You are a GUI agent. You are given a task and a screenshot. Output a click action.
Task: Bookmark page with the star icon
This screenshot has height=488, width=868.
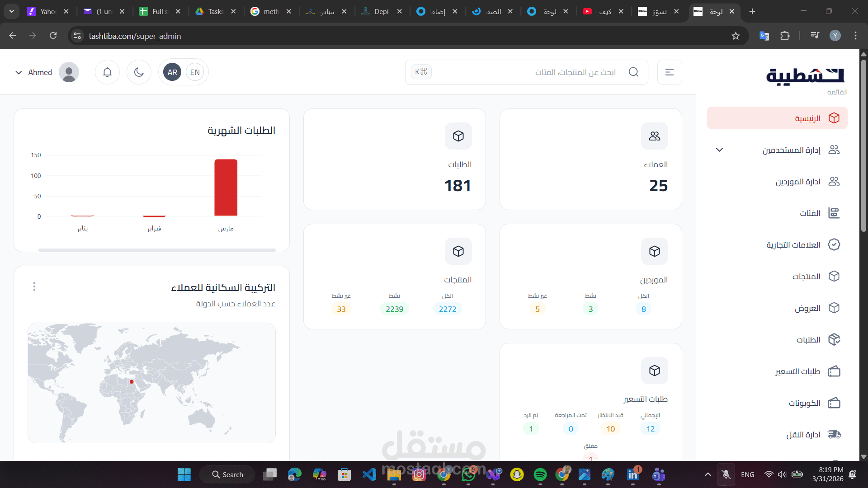point(736,36)
